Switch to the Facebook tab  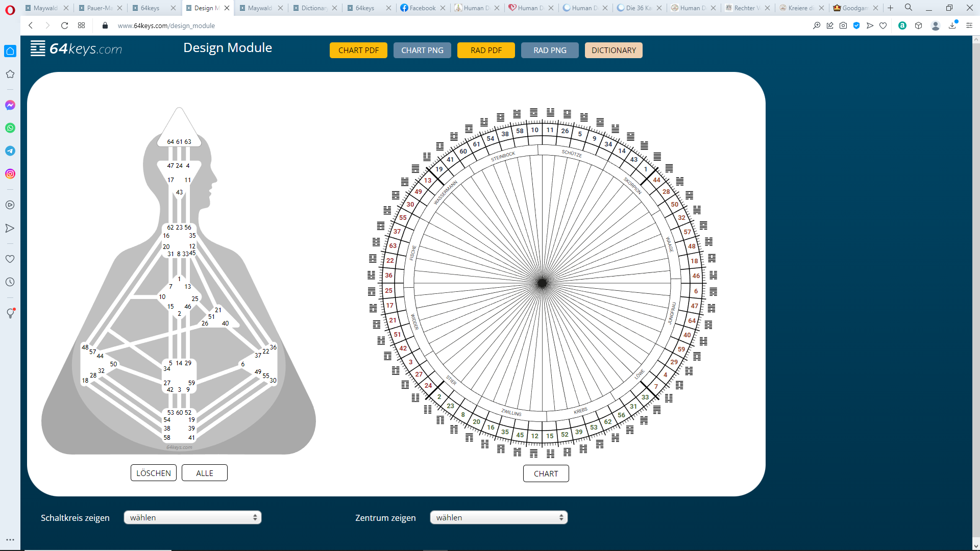(x=422, y=8)
